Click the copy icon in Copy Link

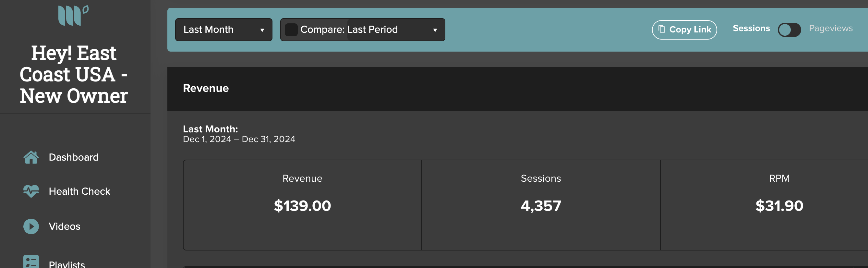(x=662, y=29)
